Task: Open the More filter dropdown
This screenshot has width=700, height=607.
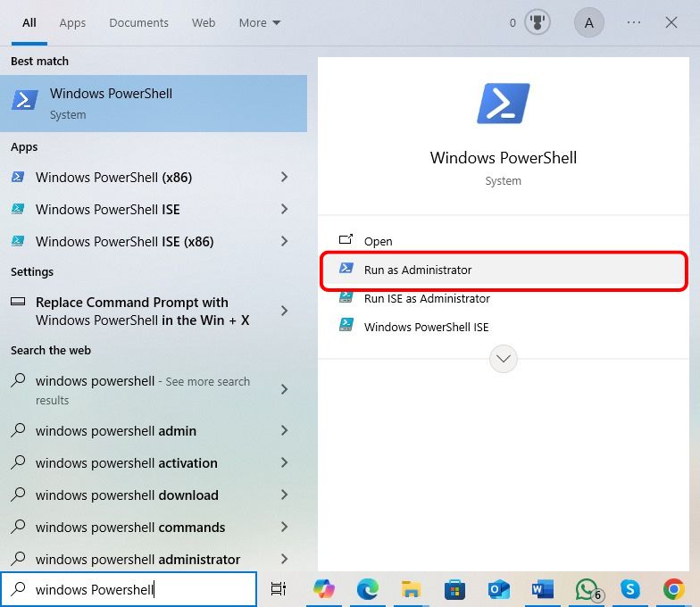Action: coord(259,23)
